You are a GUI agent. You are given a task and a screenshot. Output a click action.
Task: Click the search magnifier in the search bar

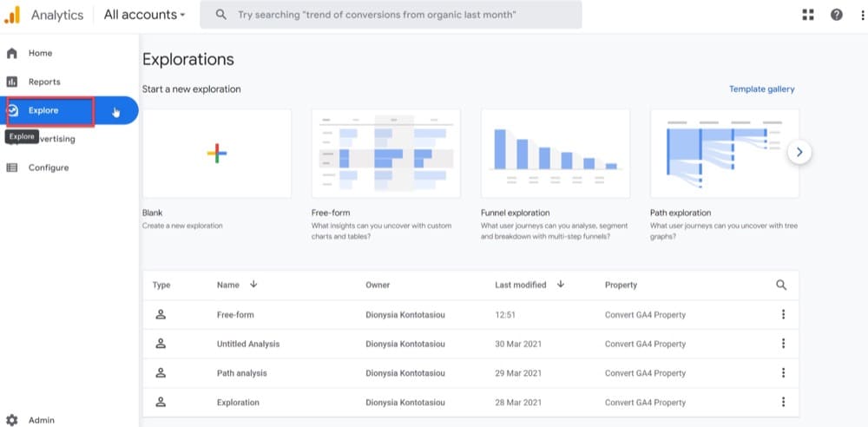[x=220, y=15]
